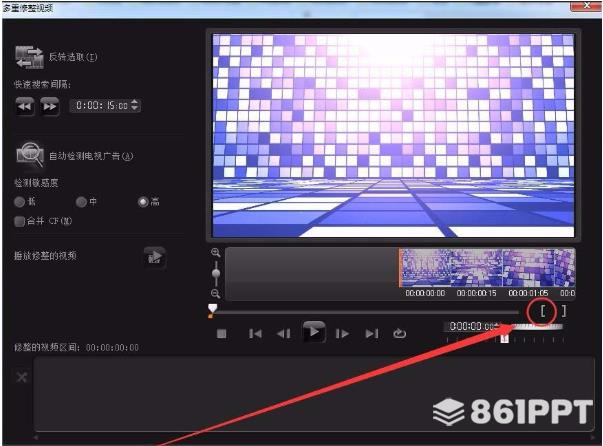Toggle the Merge CF checkbox
Image resolution: width=603 pixels, height=446 pixels.
pyautogui.click(x=19, y=221)
